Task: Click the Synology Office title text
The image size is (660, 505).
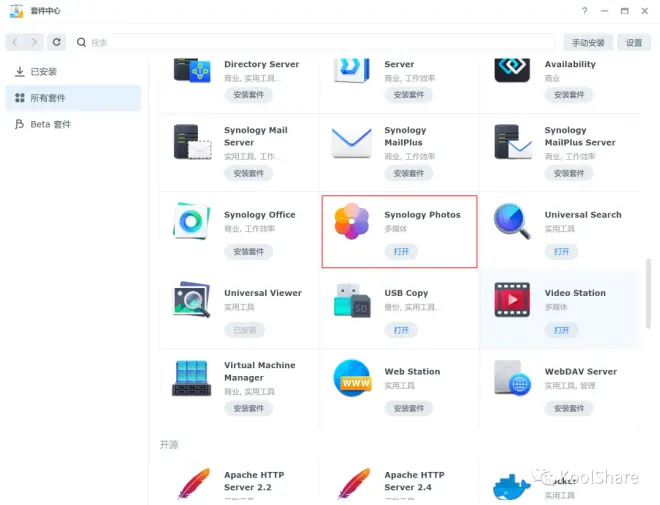Action: click(260, 215)
